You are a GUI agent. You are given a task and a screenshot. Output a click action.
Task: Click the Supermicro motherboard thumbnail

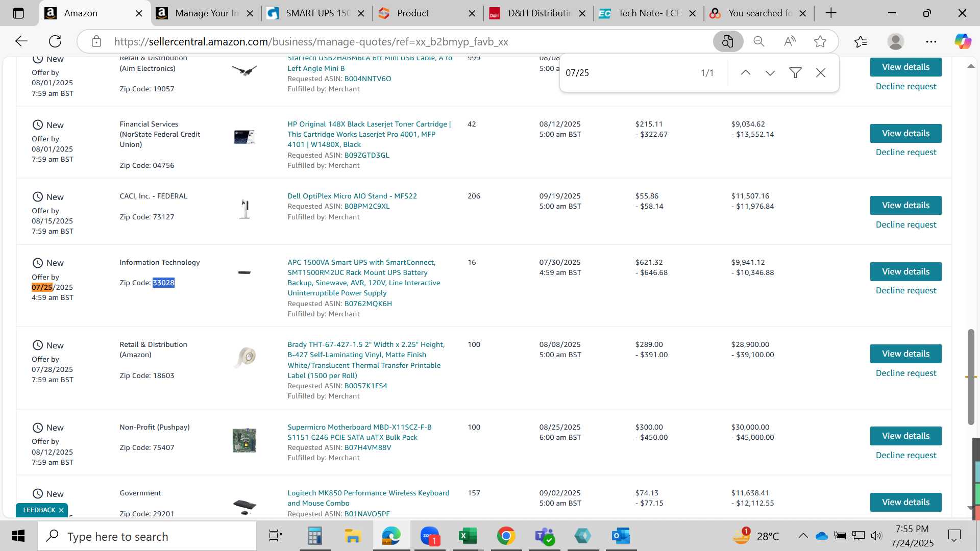point(244,440)
